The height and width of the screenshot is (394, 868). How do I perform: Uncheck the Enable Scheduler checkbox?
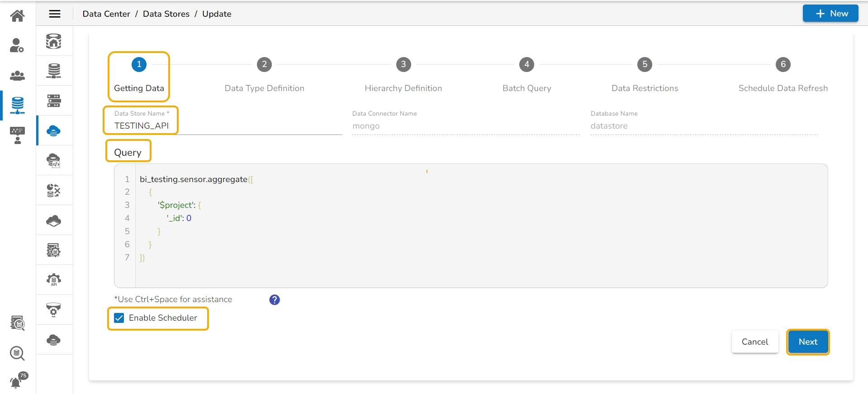coord(119,318)
